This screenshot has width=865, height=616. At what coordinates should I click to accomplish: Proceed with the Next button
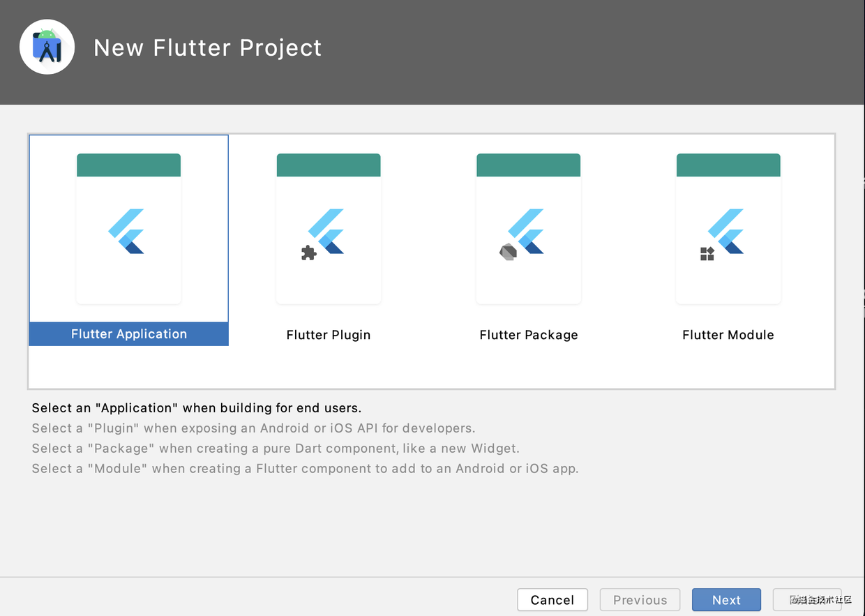pos(726,600)
